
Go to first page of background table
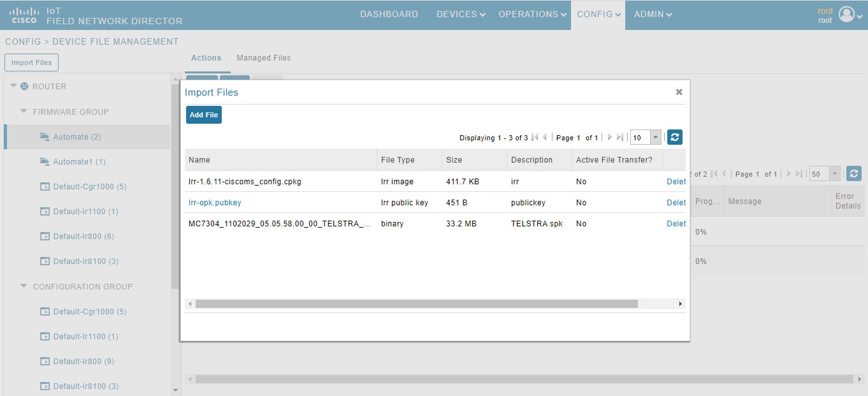point(714,174)
